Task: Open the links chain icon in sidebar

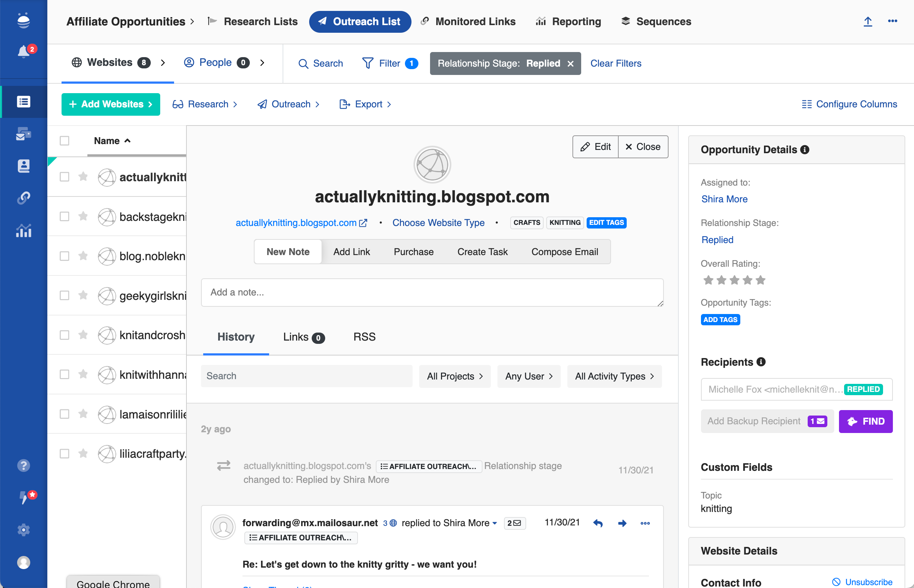Action: [23, 198]
